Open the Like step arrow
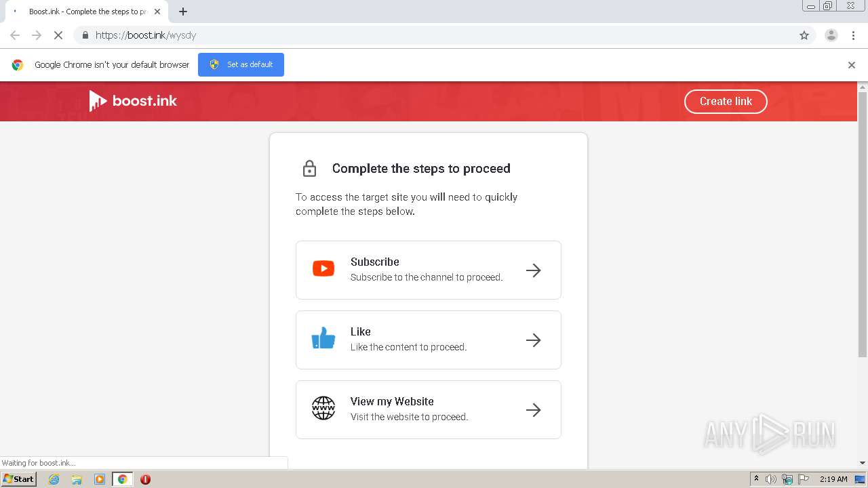The image size is (868, 488). [534, 340]
